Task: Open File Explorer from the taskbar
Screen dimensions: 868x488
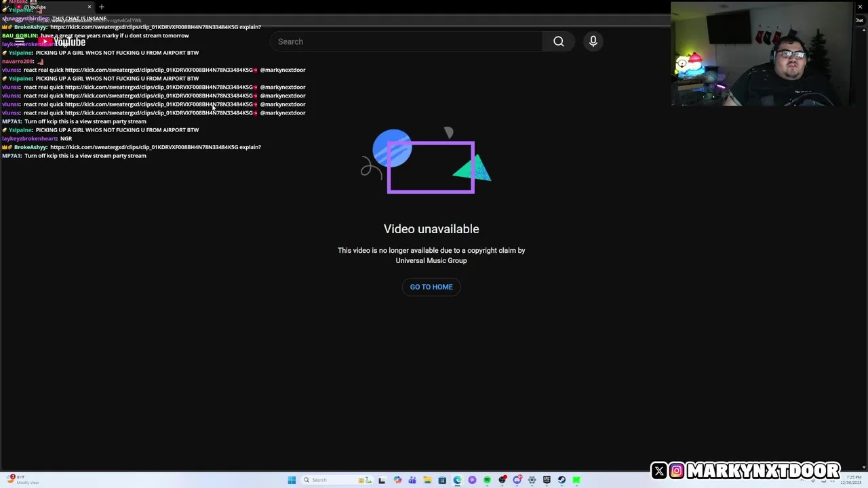Action: click(x=427, y=480)
